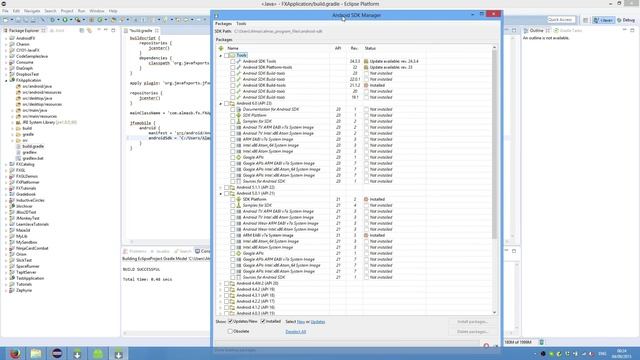Viewport: 640px width, 360px height.
Task: Click the Google APIs icon under API 23
Action: [239, 157]
